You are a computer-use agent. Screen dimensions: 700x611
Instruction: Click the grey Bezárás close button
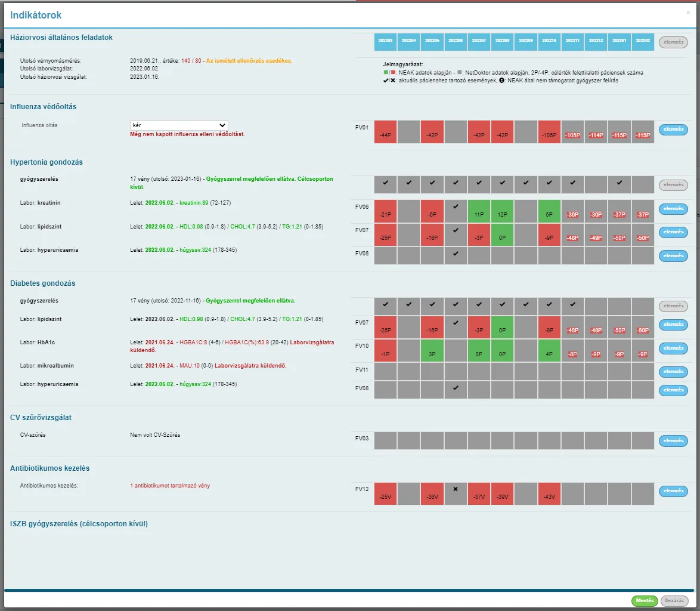click(x=674, y=601)
